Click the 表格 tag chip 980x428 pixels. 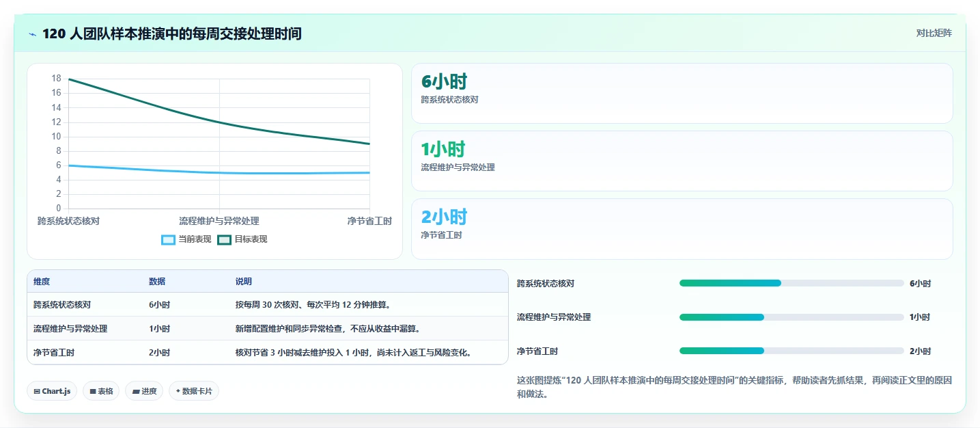(101, 391)
